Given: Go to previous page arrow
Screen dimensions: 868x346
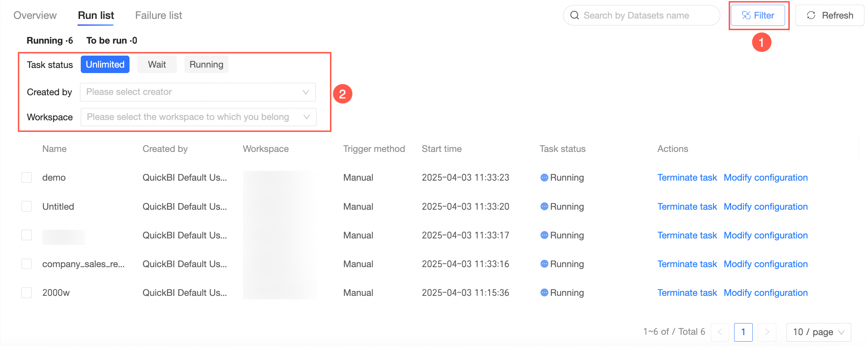Looking at the screenshot, I should [720, 332].
